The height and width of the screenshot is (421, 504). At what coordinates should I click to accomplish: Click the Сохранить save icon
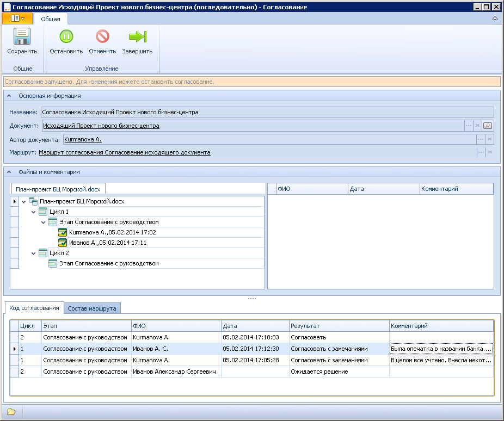pos(22,36)
